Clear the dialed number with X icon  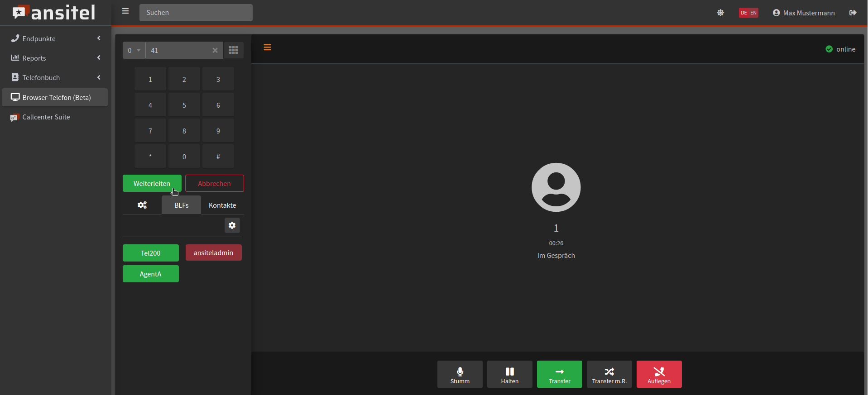click(215, 50)
